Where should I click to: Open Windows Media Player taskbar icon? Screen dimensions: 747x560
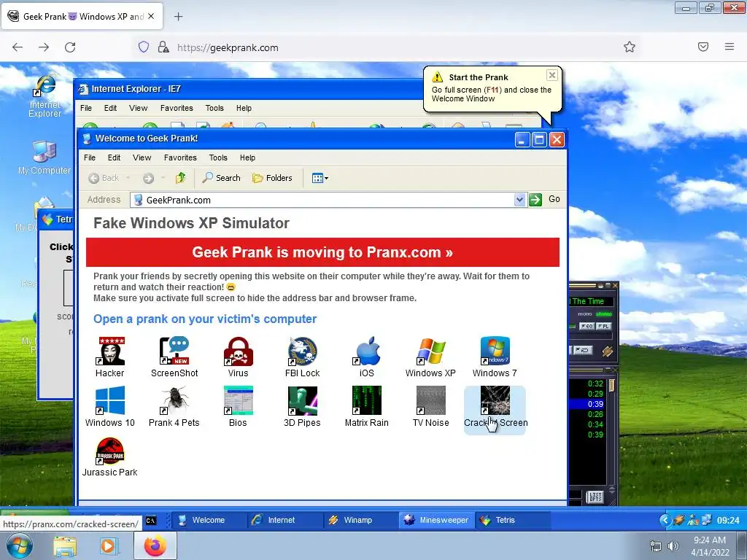pyautogui.click(x=108, y=546)
